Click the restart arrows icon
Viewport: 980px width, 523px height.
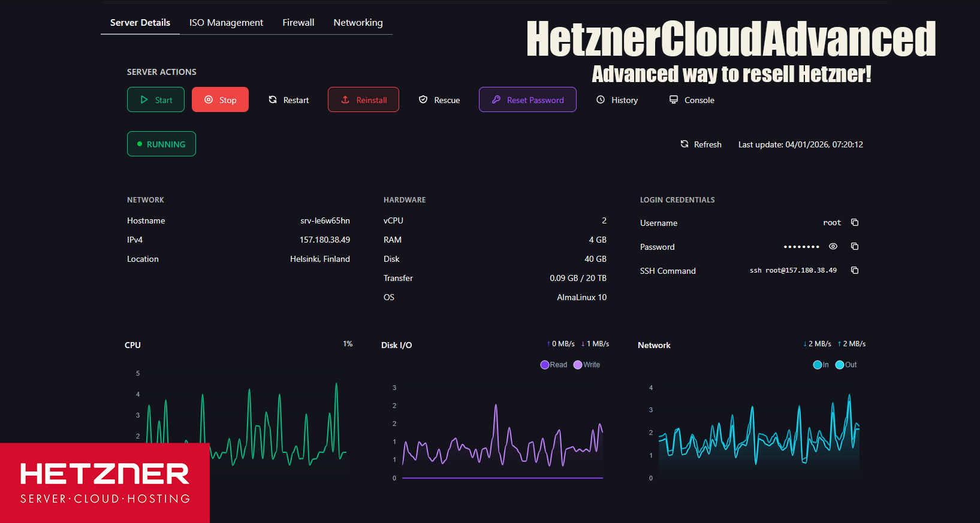point(273,99)
